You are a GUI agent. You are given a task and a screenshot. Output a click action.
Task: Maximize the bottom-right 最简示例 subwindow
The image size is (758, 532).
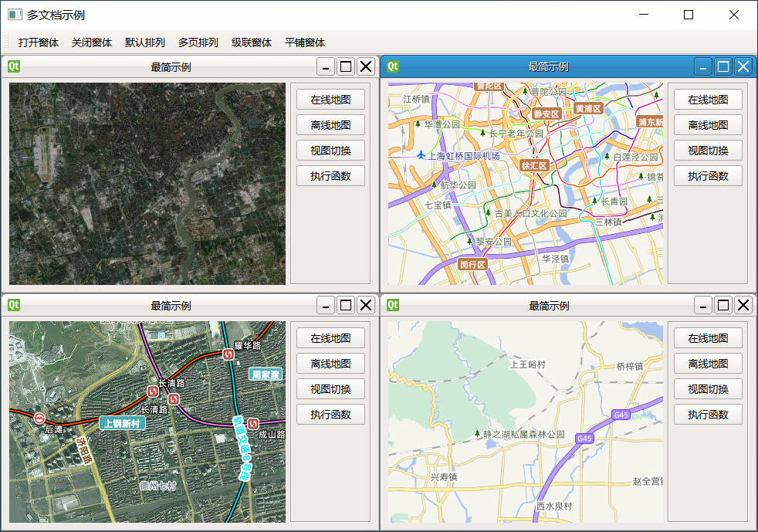(723, 305)
